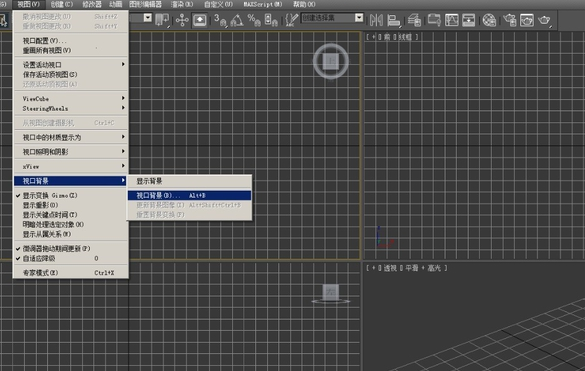Image resolution: width=585 pixels, height=371 pixels.
Task: Click the perspective viewport label 透视
Action: coord(390,268)
